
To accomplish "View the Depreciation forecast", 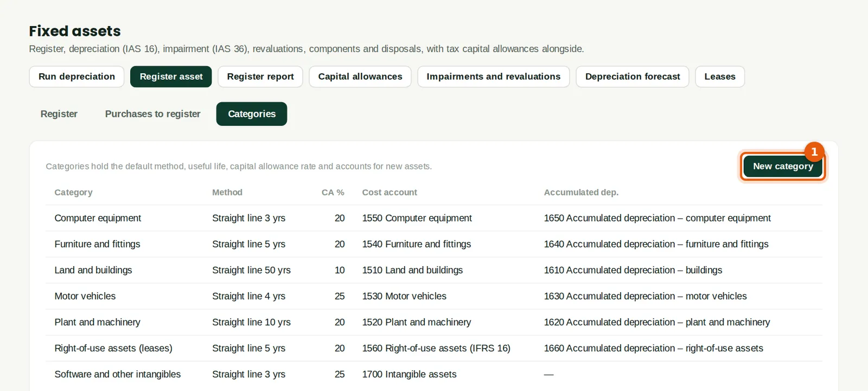I will 633,77.
